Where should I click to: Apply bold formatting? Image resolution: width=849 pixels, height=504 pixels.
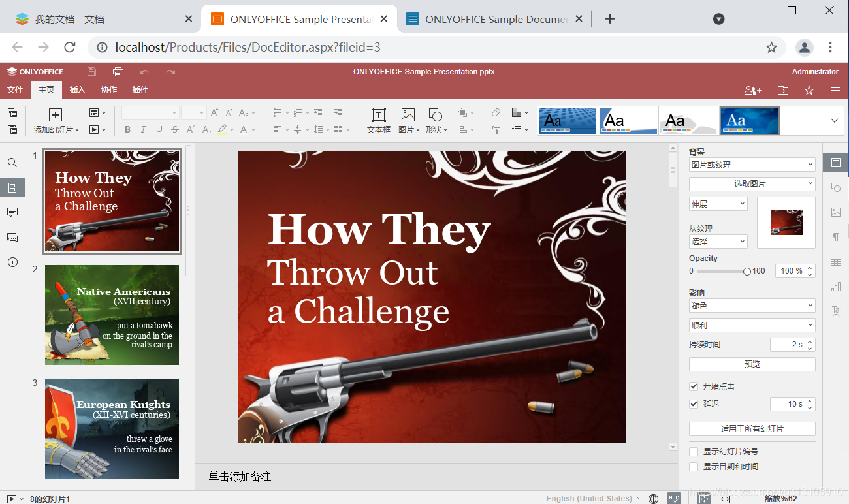[127, 130]
